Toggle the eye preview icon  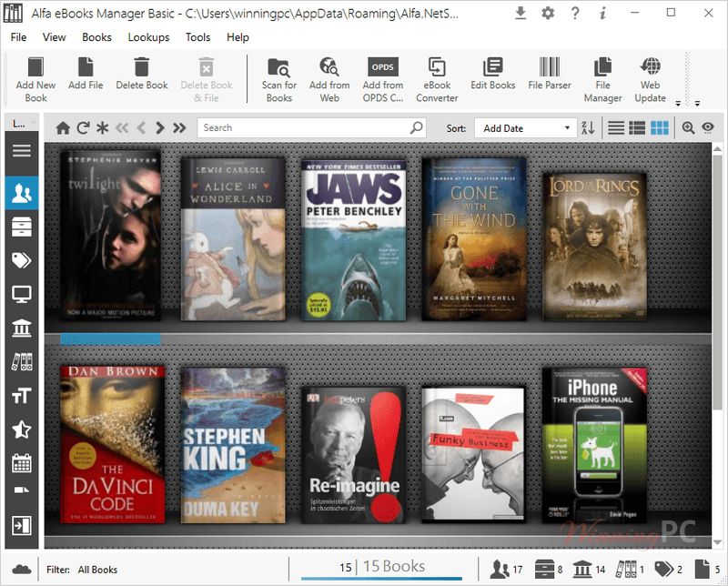click(708, 127)
